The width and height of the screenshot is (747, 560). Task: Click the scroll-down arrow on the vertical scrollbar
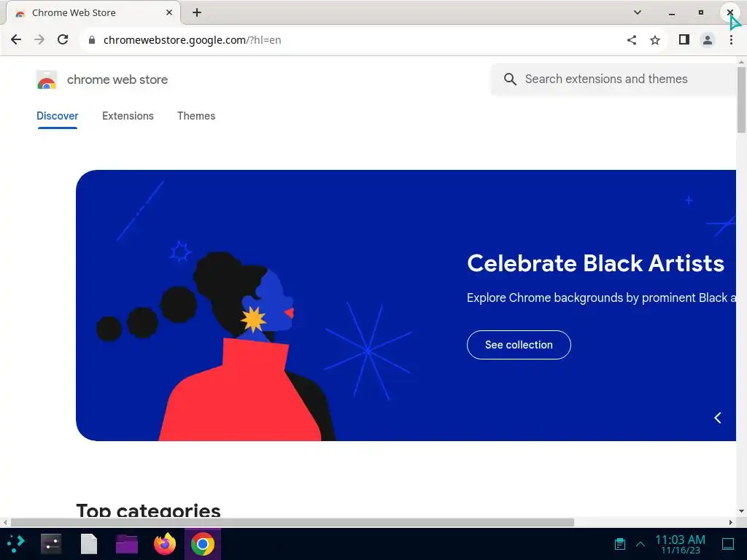741,511
